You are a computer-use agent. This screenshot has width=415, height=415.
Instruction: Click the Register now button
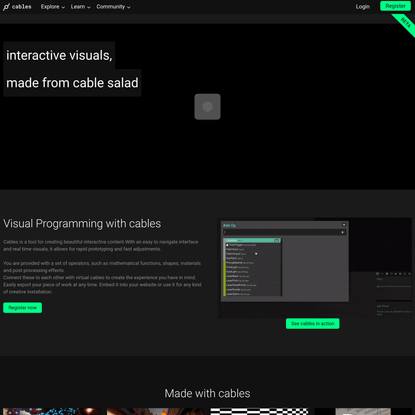pyautogui.click(x=23, y=308)
